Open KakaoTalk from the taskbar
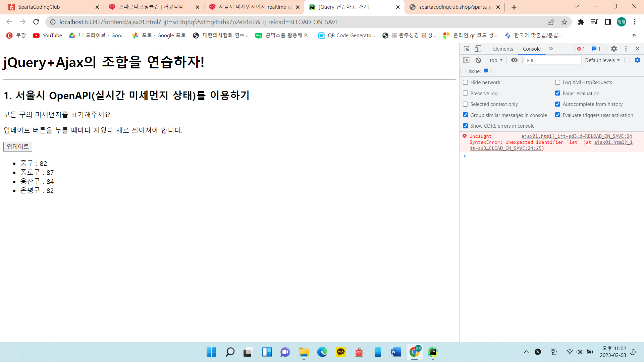 (x=341, y=352)
